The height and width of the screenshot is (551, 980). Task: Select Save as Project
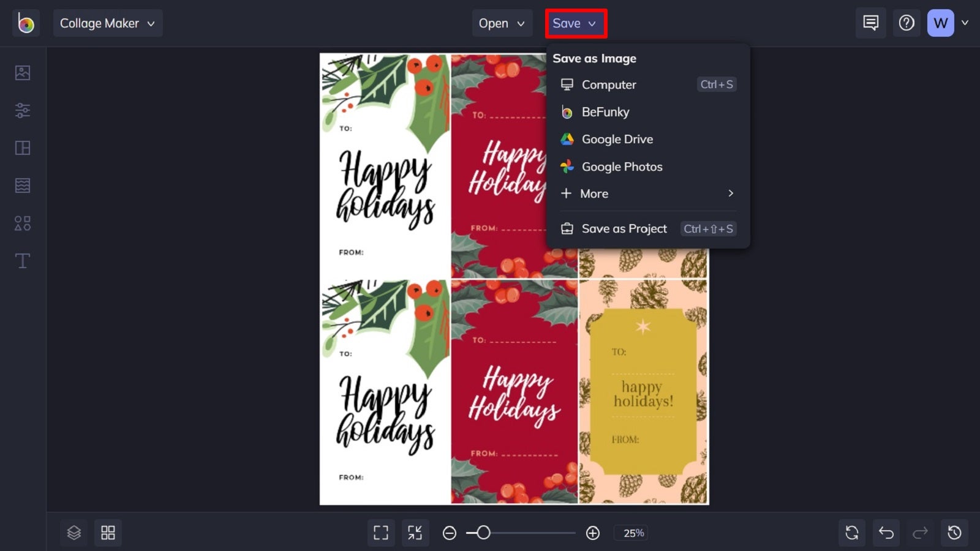point(647,228)
